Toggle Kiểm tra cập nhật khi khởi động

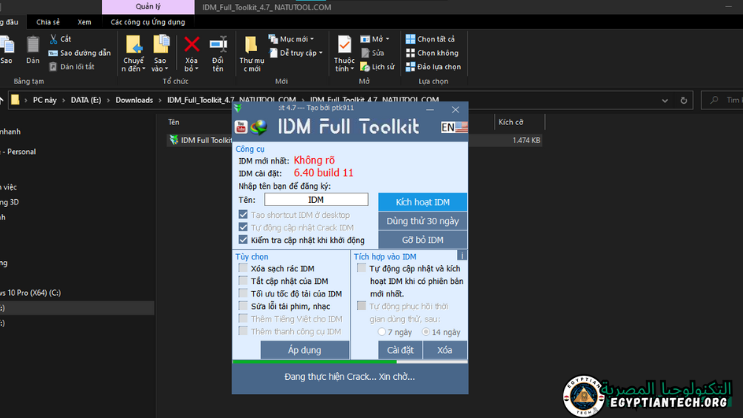point(243,240)
